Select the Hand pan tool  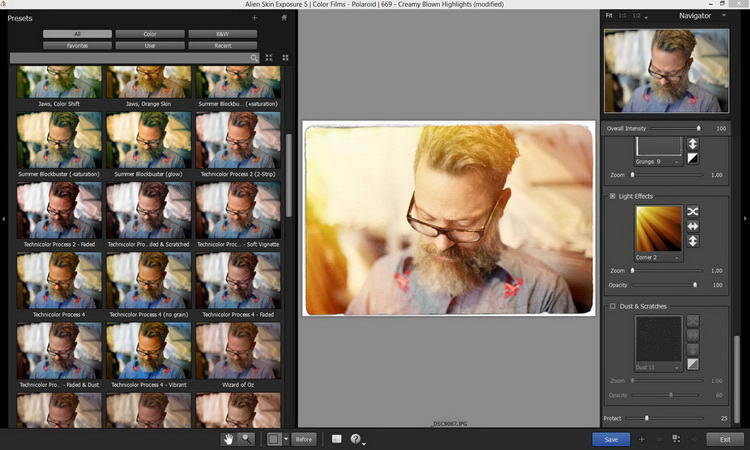(x=228, y=439)
